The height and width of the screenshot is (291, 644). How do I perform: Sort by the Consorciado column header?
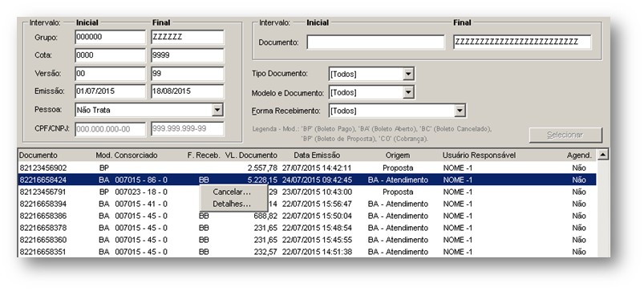[136, 156]
